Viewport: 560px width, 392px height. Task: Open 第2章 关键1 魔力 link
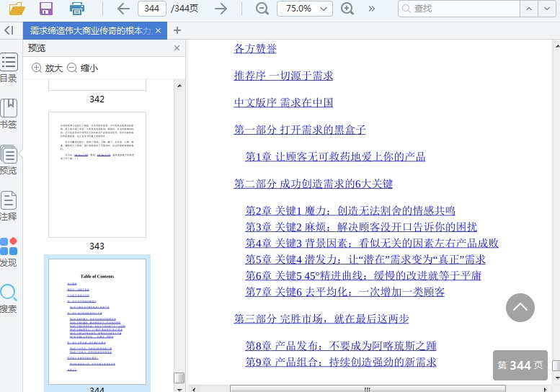(350, 210)
